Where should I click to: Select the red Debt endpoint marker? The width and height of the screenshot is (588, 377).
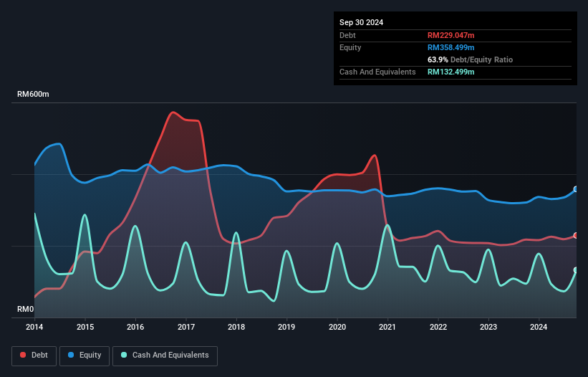tap(576, 236)
